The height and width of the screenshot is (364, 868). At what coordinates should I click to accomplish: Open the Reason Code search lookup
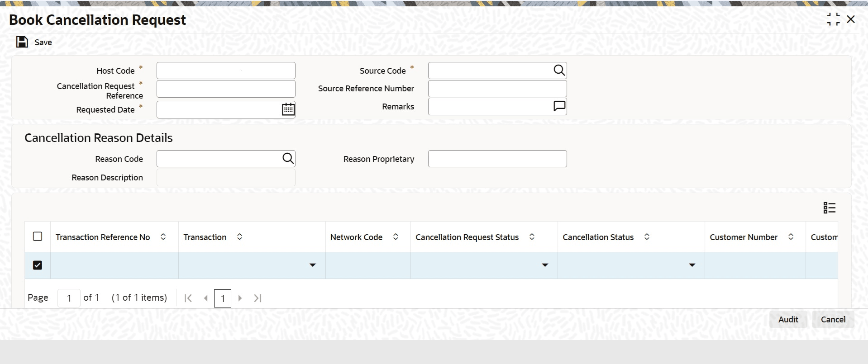pyautogui.click(x=288, y=158)
